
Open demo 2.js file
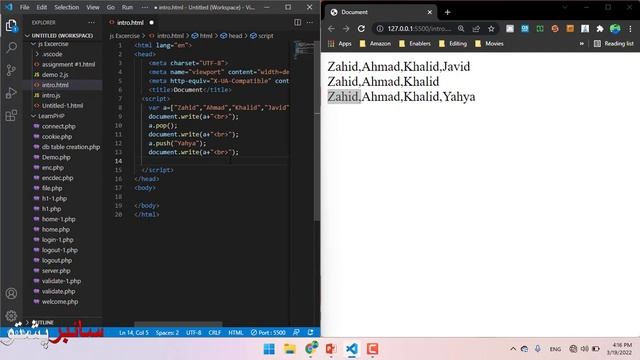(x=55, y=75)
